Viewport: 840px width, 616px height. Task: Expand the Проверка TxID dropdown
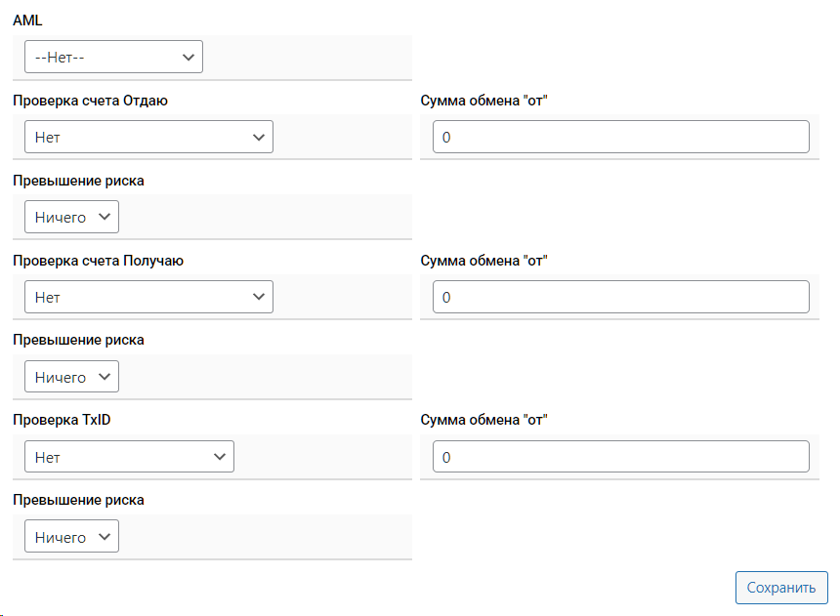(x=129, y=457)
